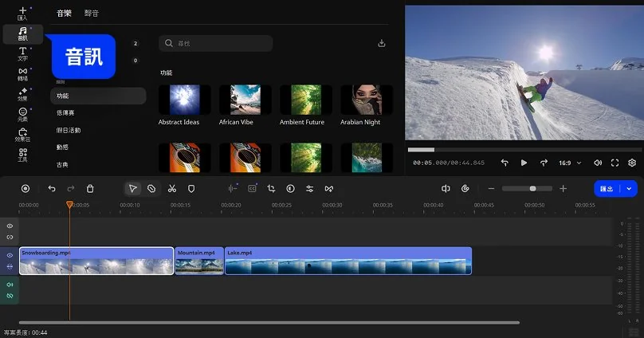The image size is (644, 338).
Task: Click the undo arrow in timeline toolbar
Action: (x=52, y=188)
